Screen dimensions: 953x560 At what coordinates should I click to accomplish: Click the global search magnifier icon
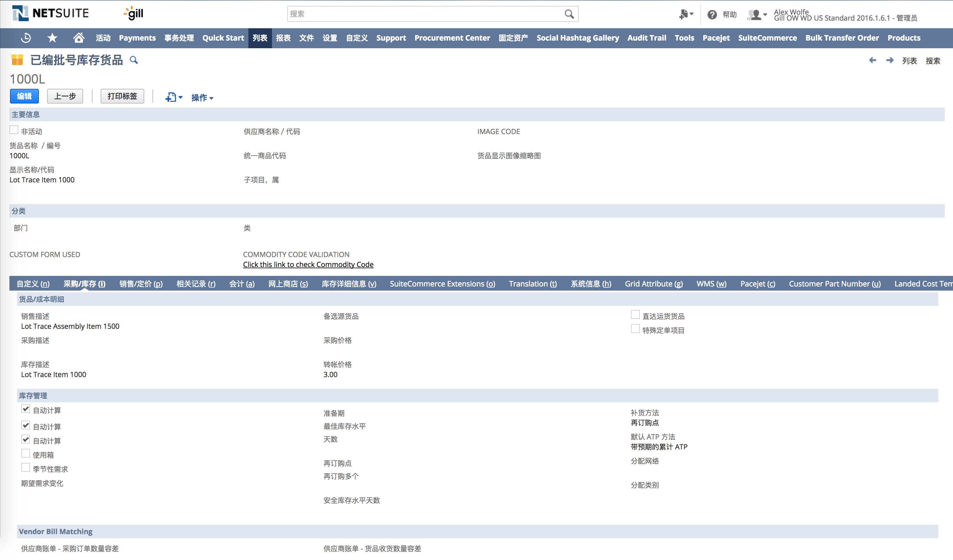pyautogui.click(x=569, y=14)
